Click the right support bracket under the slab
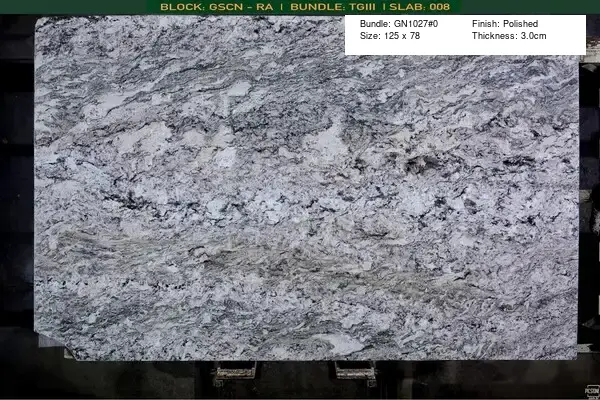600x400 pixels. pyautogui.click(x=354, y=372)
